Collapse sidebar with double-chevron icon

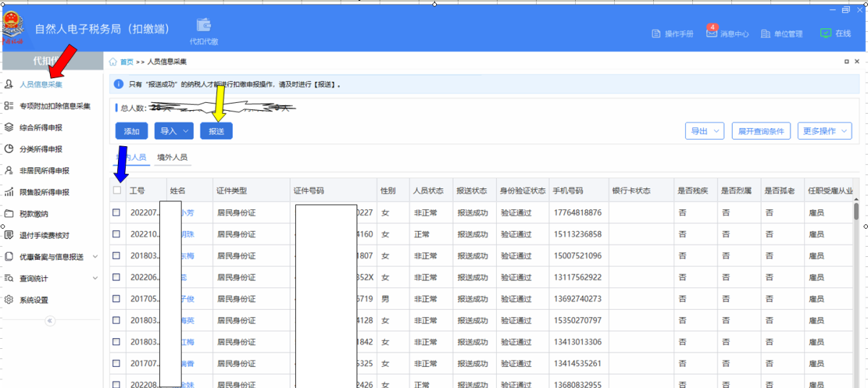click(50, 321)
